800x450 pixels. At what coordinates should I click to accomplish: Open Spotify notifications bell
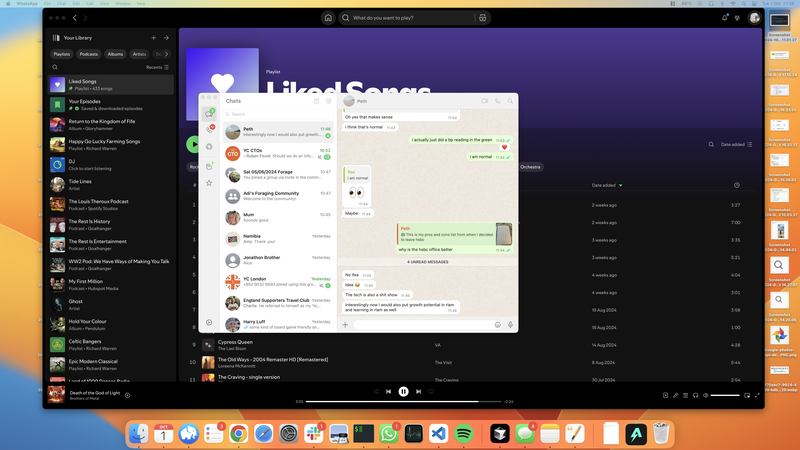[x=724, y=18]
